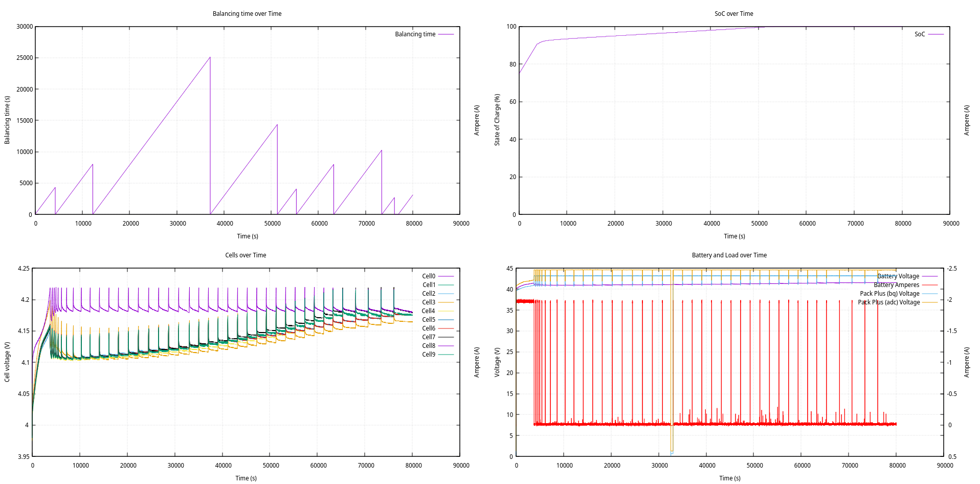The image size is (980, 484).
Task: Click 'Balancing time (s)' y-axis label
Action: coord(7,120)
